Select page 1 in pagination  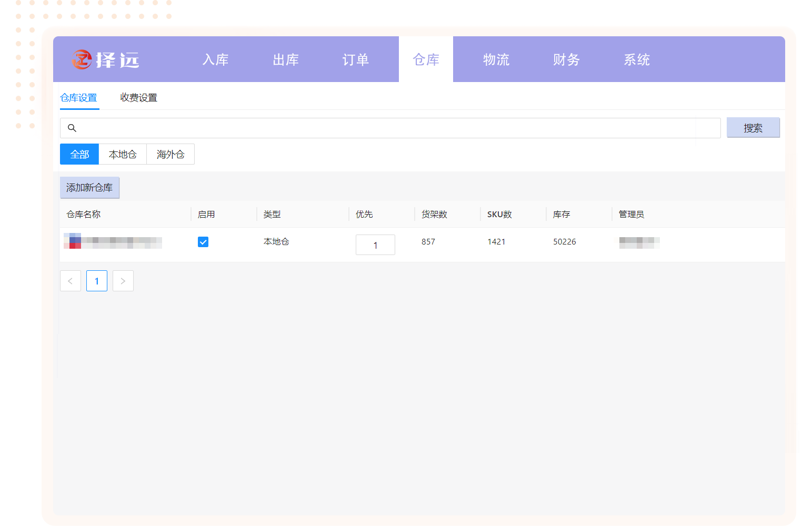click(x=97, y=281)
